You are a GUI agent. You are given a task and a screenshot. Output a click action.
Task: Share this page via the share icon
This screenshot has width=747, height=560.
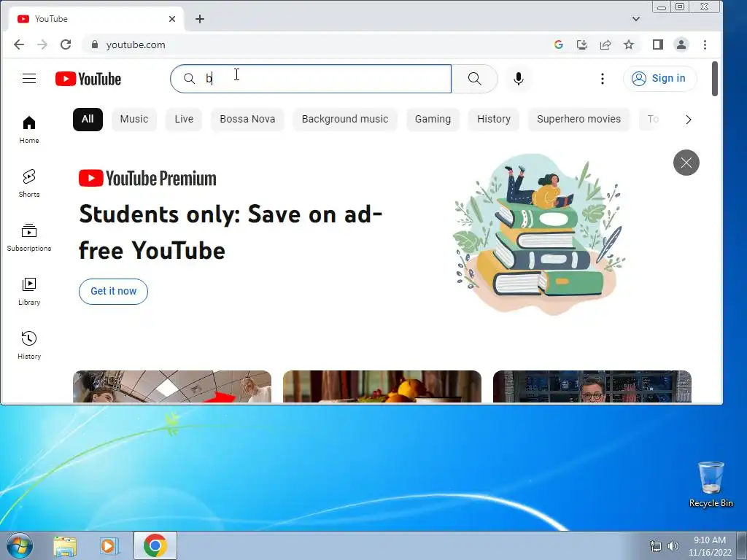pos(605,44)
